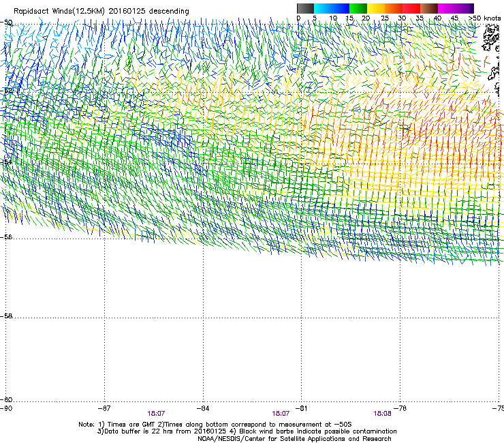This screenshot has height=443, width=504.
Task: Click the -60 latitude axis label
Action: click(x=6, y=399)
